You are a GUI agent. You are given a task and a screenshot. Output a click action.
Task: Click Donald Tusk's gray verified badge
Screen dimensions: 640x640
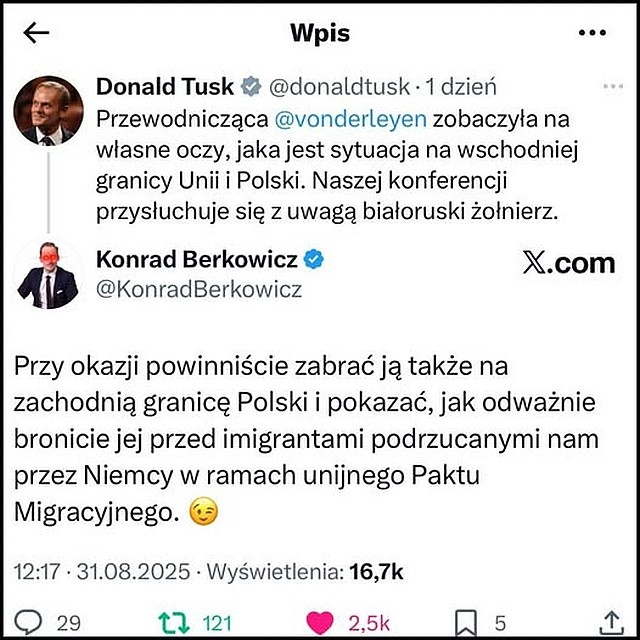click(x=251, y=86)
